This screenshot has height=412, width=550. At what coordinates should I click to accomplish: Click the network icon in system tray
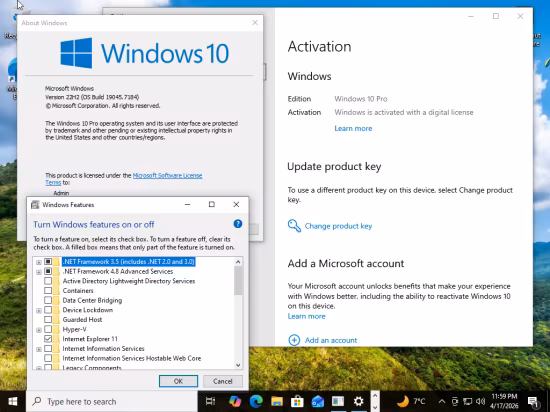[x=467, y=401]
